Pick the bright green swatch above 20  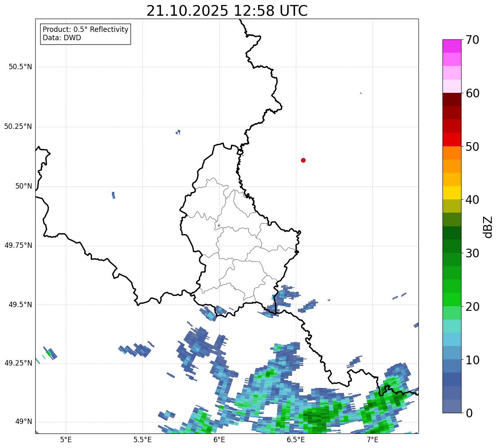click(452, 300)
